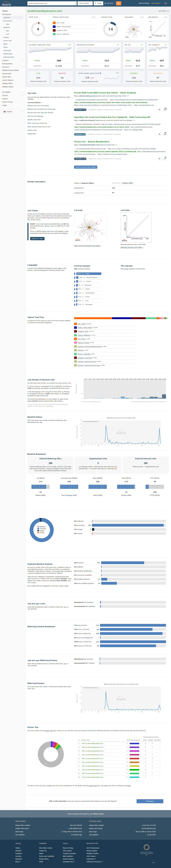171x868 pixels.
Task: Click the orange search magnifier button
Action: [x=118, y=3]
